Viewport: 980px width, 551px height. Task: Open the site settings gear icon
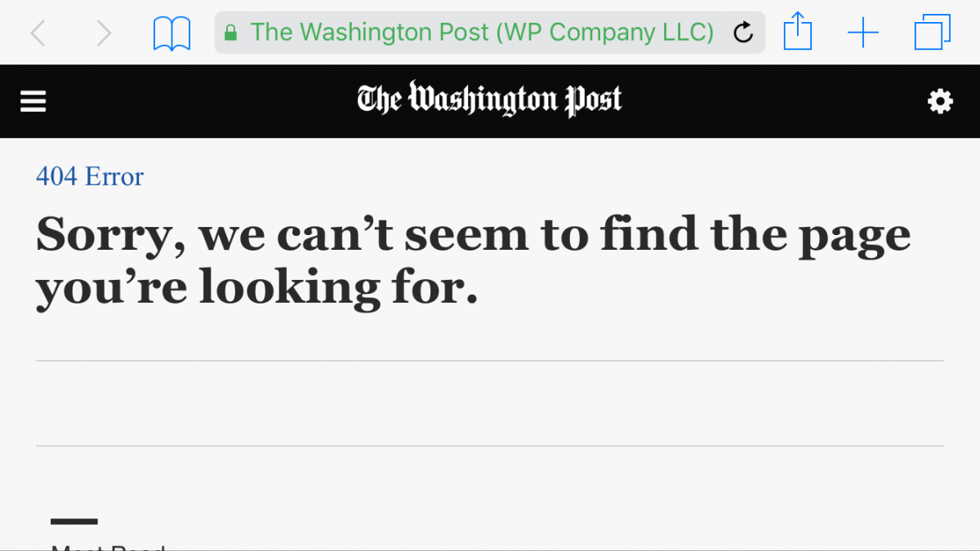click(940, 101)
